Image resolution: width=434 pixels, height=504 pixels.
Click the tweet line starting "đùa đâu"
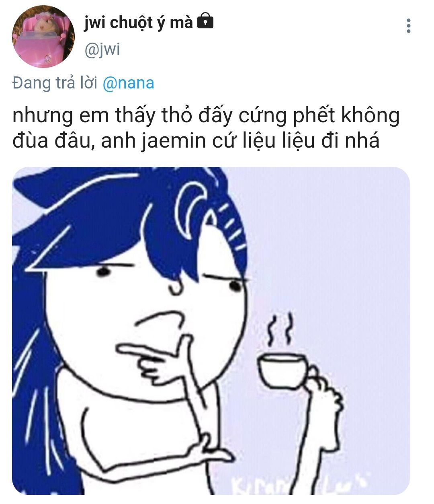pyautogui.click(x=196, y=141)
